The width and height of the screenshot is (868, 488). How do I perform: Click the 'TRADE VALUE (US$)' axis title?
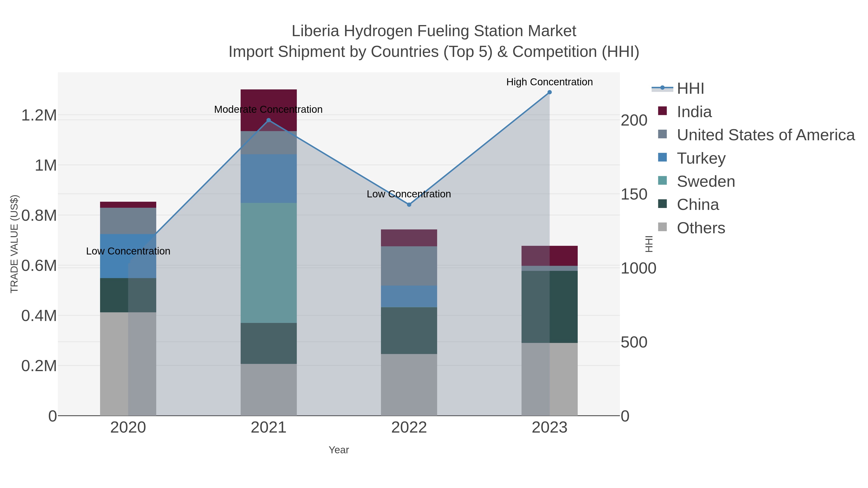pyautogui.click(x=14, y=244)
